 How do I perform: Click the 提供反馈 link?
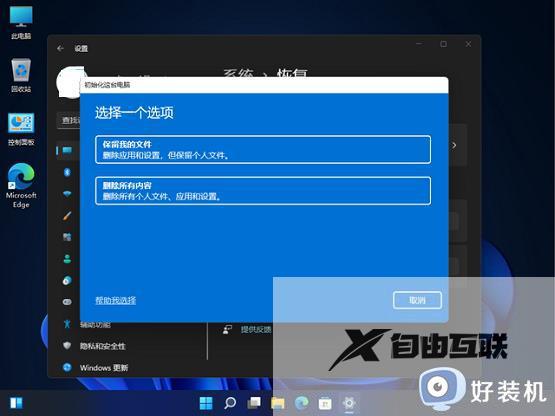[256, 330]
